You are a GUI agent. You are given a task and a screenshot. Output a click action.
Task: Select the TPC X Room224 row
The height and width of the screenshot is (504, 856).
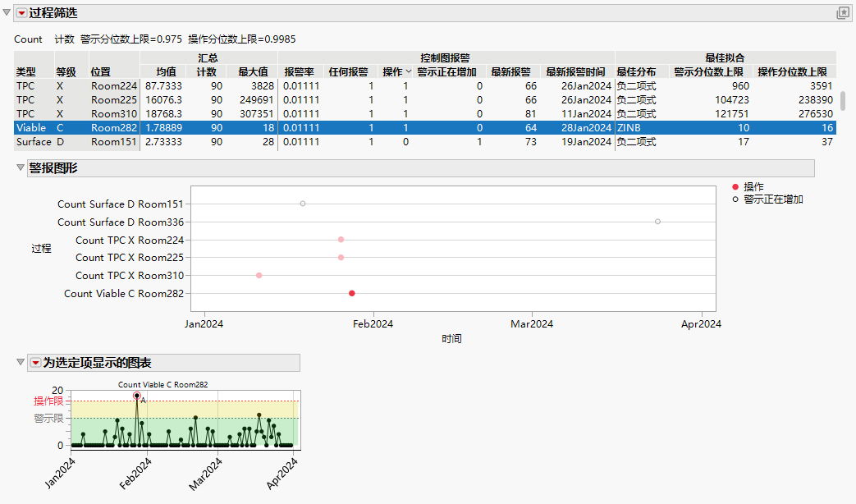[425, 86]
